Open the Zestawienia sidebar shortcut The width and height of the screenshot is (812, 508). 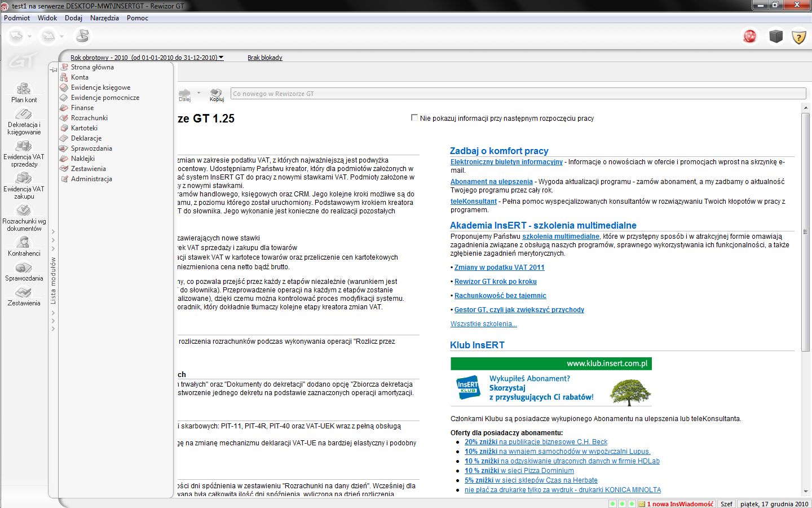[x=24, y=296]
